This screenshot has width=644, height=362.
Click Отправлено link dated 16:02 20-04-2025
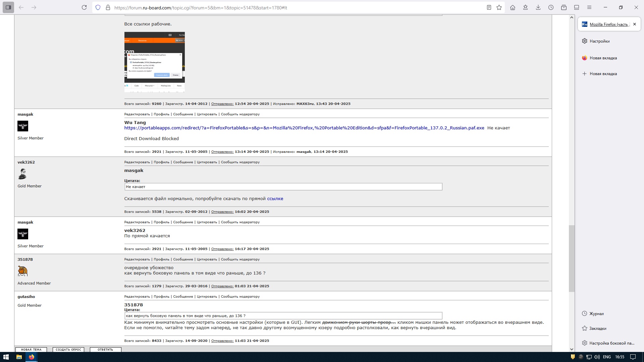[x=222, y=212]
